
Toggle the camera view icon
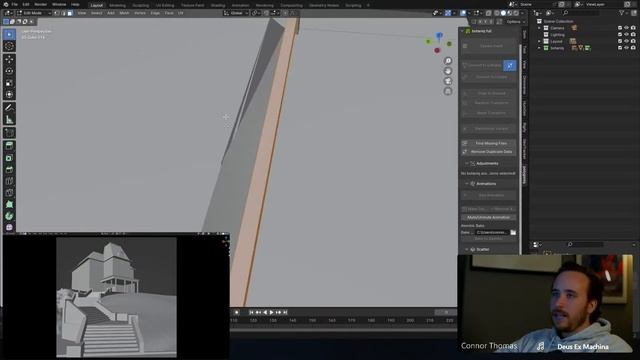pos(448,81)
